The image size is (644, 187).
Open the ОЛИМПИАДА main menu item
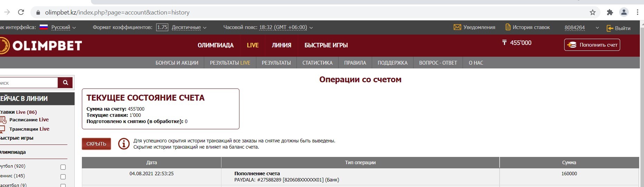click(216, 45)
